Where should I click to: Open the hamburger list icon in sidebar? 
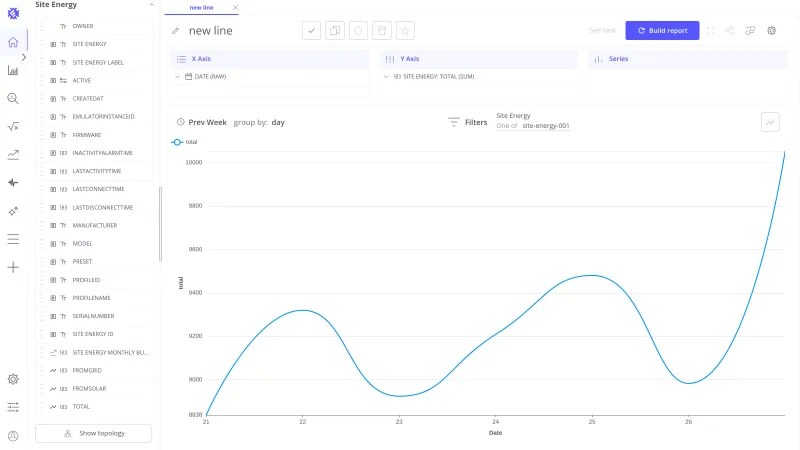[13, 239]
